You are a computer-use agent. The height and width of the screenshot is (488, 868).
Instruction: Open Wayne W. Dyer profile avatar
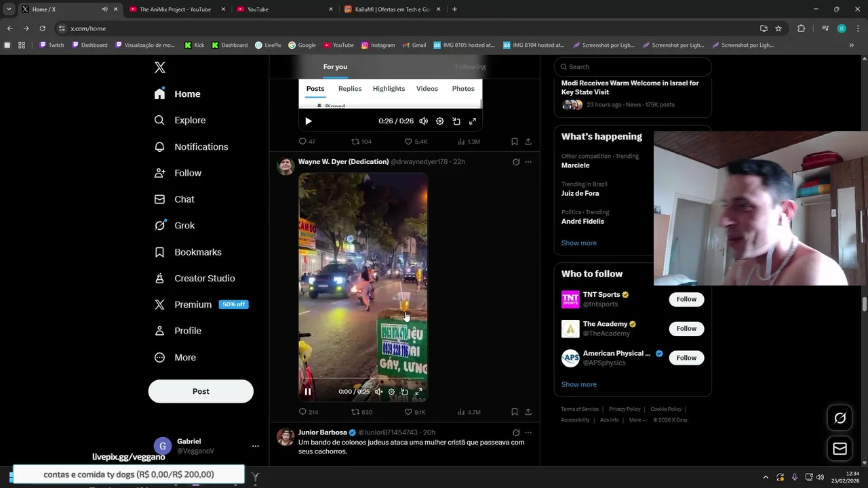[285, 166]
